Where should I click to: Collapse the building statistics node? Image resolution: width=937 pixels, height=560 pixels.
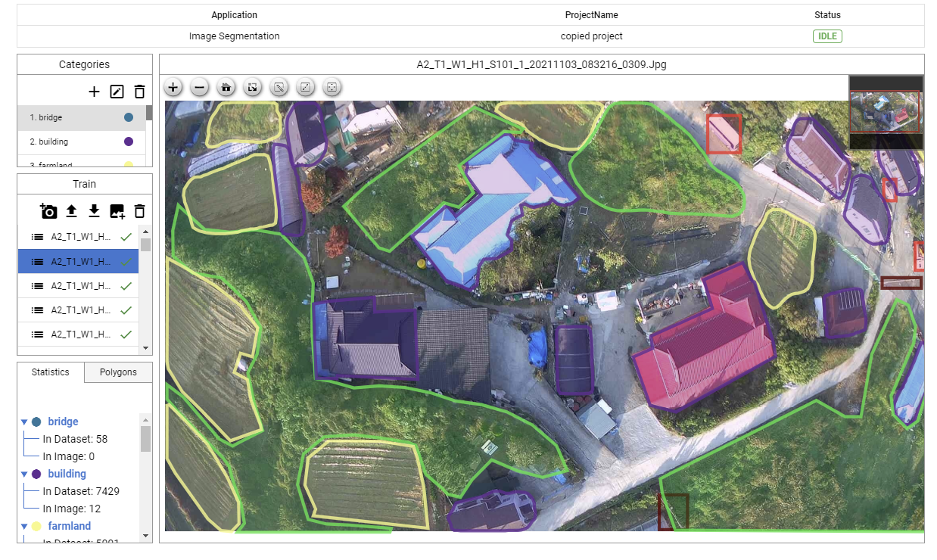pyautogui.click(x=24, y=474)
